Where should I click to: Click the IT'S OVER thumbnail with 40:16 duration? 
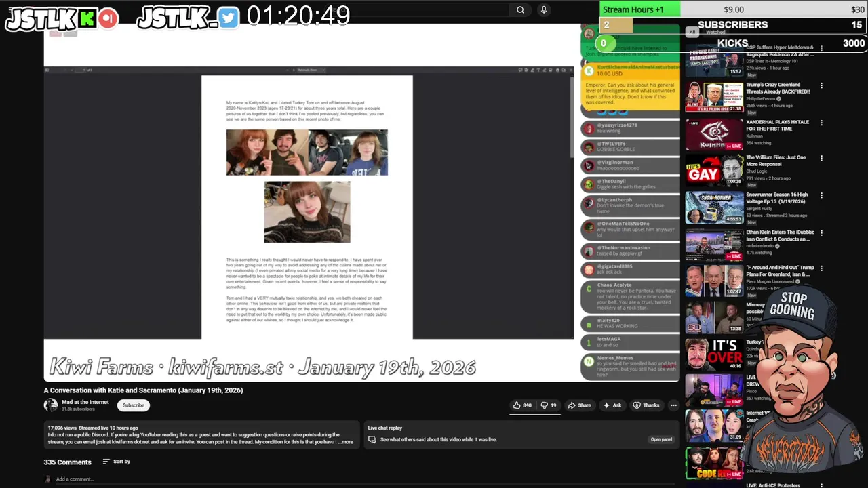tap(714, 354)
